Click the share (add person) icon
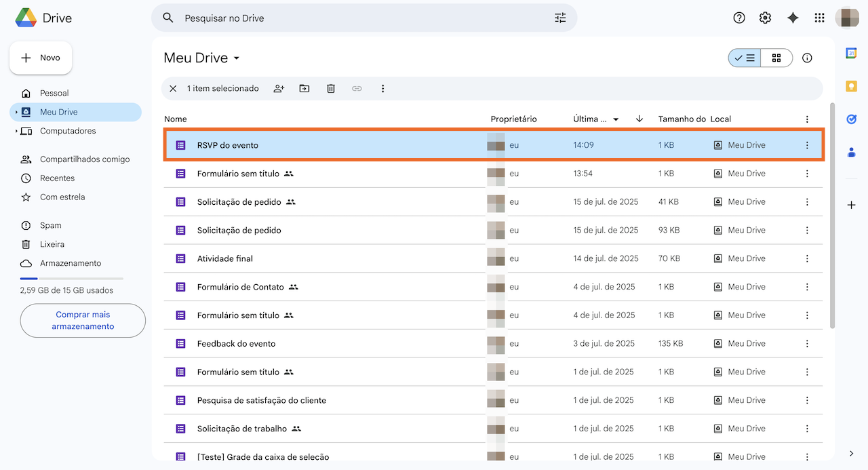The width and height of the screenshot is (868, 470). pos(279,89)
